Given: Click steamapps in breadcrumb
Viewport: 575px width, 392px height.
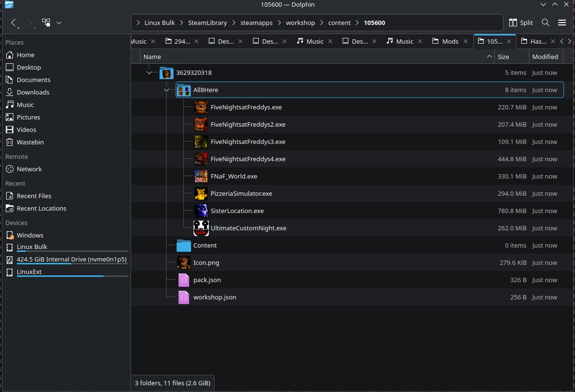Looking at the screenshot, I should [256, 23].
